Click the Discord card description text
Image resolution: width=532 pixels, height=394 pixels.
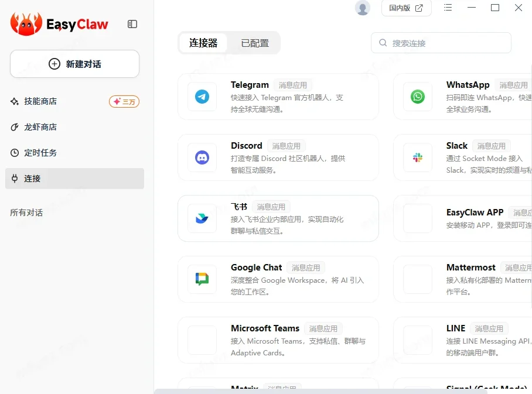(x=288, y=165)
